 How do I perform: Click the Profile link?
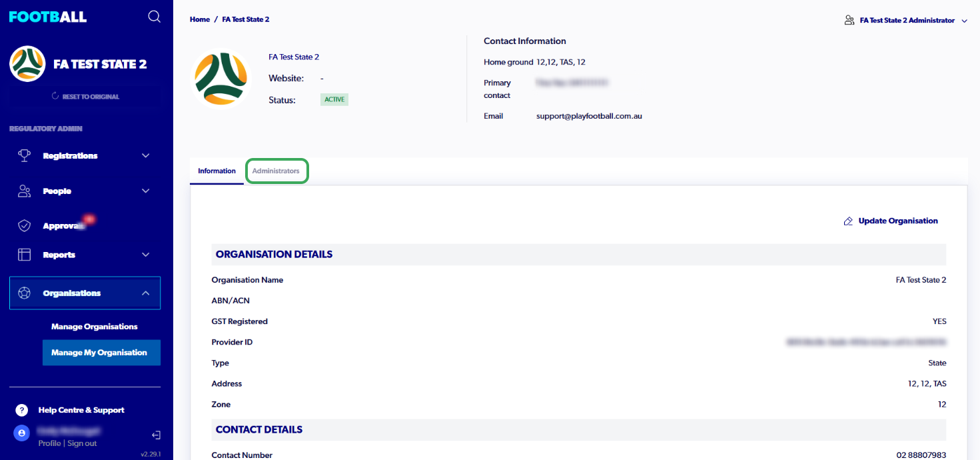[x=49, y=444]
